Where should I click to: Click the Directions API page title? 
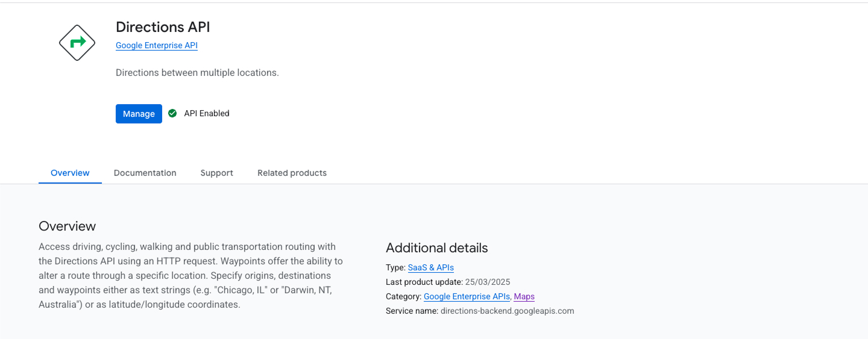[x=163, y=27]
